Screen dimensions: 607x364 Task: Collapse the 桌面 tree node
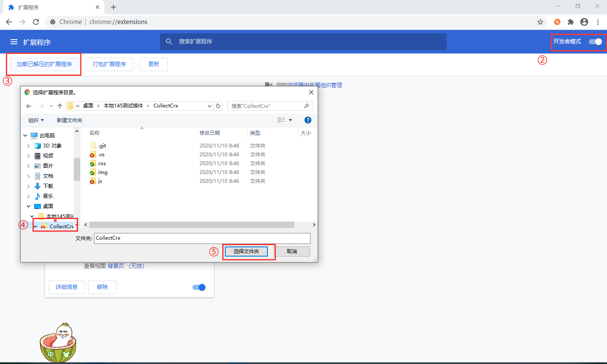point(29,206)
